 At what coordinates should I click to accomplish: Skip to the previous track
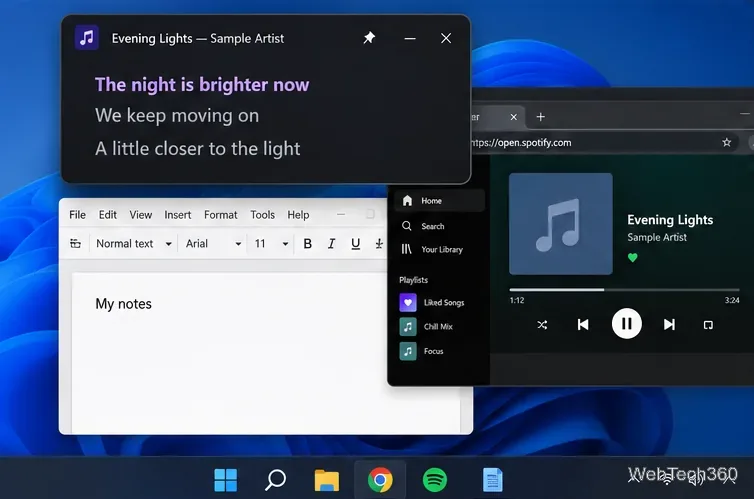(x=583, y=325)
